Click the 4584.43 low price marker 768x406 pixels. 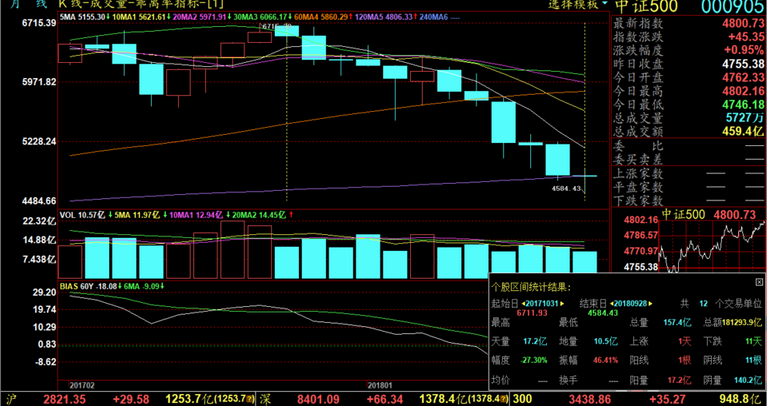(x=566, y=189)
